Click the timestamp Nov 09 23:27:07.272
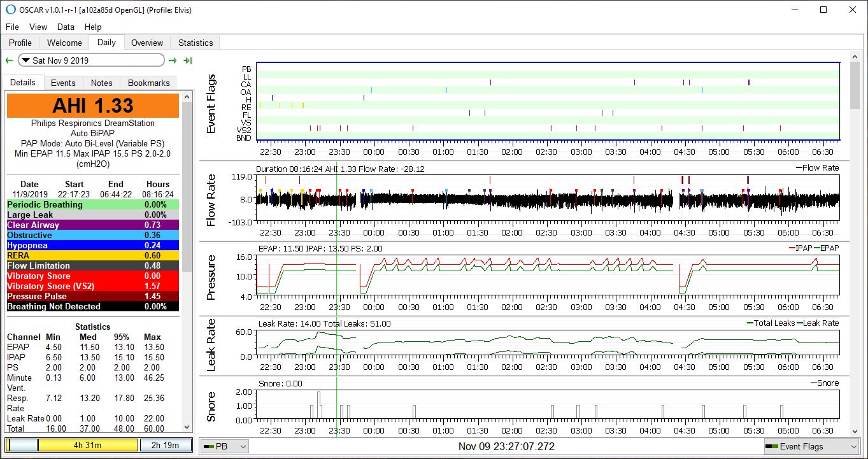 pyautogui.click(x=506, y=446)
